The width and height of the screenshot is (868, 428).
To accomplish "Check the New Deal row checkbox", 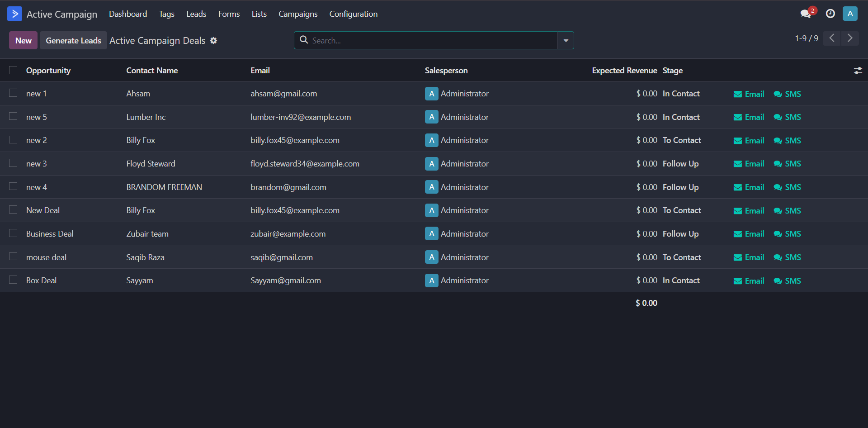I will click(x=13, y=209).
